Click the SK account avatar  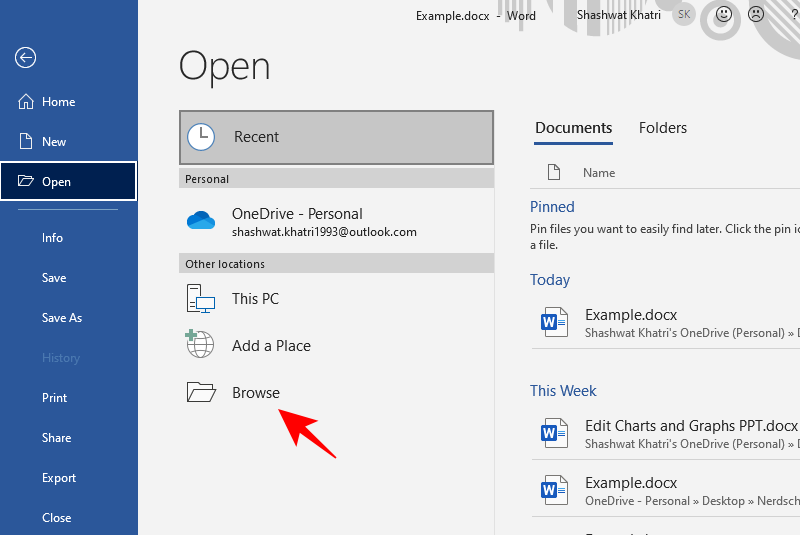click(x=684, y=14)
